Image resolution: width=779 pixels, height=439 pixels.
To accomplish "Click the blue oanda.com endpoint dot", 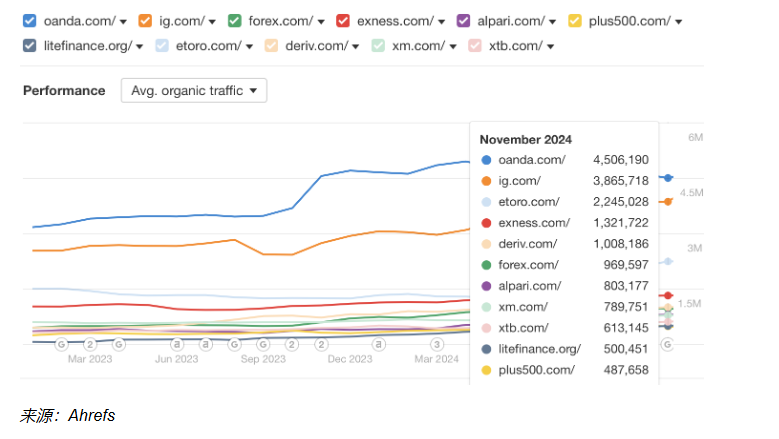I will pos(668,178).
